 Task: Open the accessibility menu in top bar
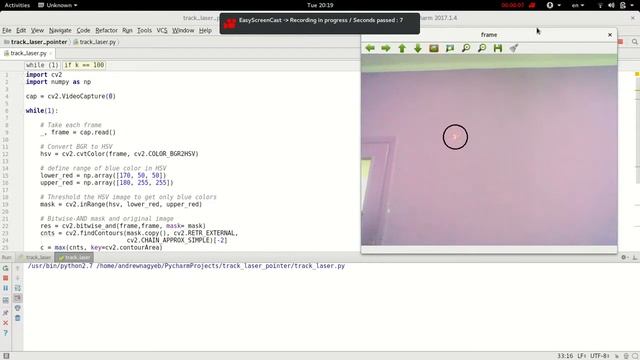coord(553,5)
